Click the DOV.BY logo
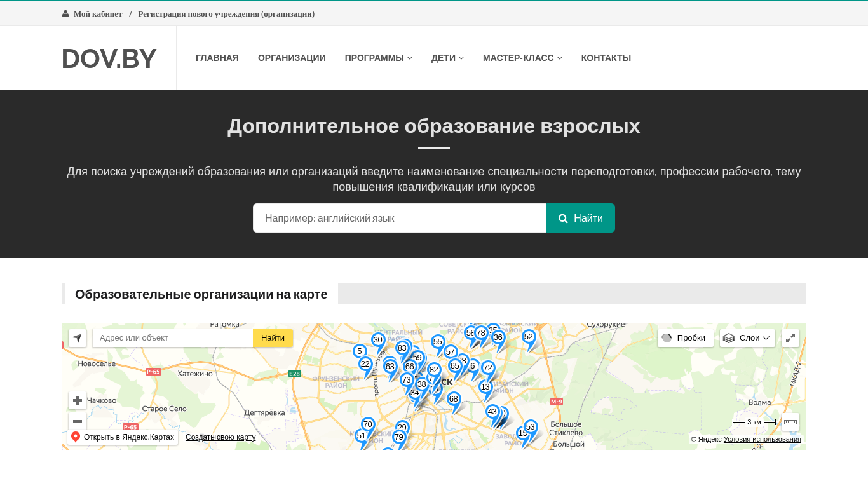 point(109,58)
